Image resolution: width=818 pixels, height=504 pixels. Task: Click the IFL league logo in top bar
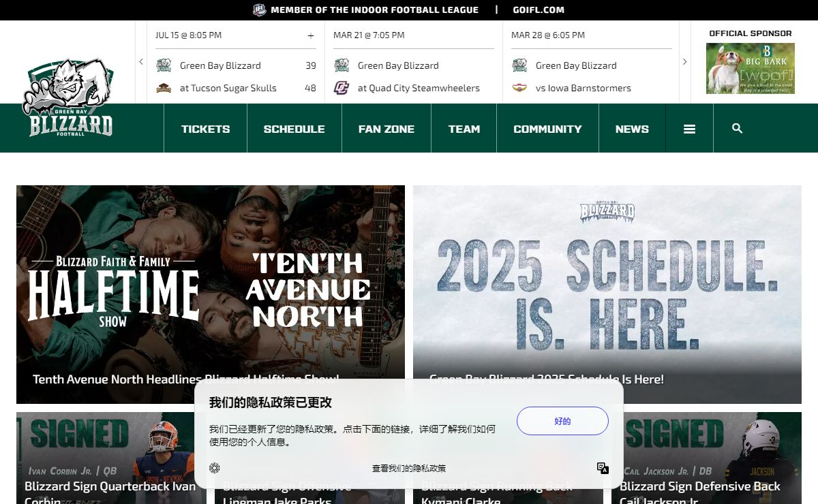[260, 10]
